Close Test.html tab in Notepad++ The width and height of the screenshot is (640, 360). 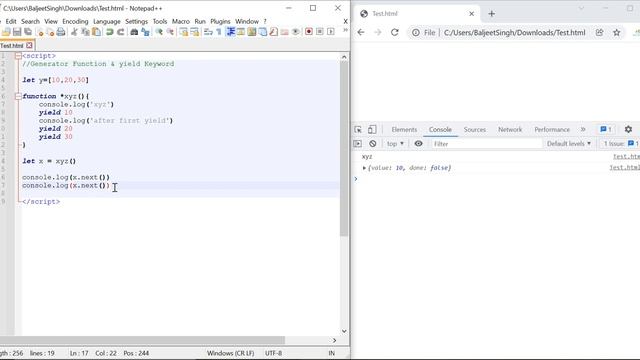click(x=29, y=45)
